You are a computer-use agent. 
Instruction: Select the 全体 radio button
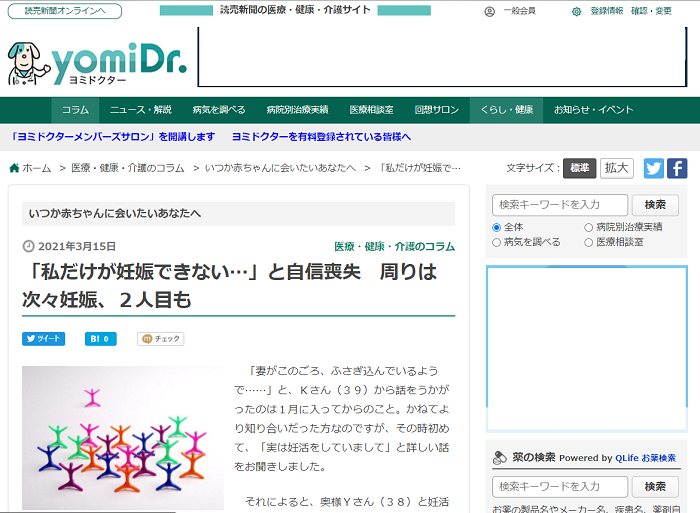pos(497,227)
